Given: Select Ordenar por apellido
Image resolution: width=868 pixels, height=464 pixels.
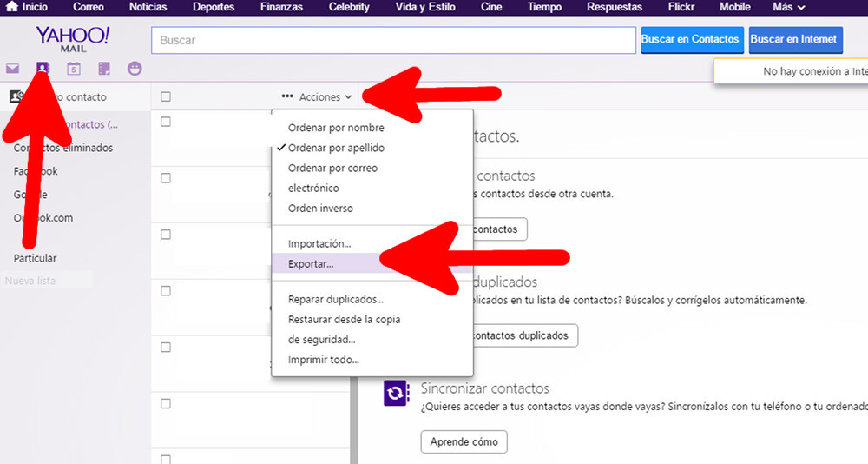Looking at the screenshot, I should pos(336,148).
